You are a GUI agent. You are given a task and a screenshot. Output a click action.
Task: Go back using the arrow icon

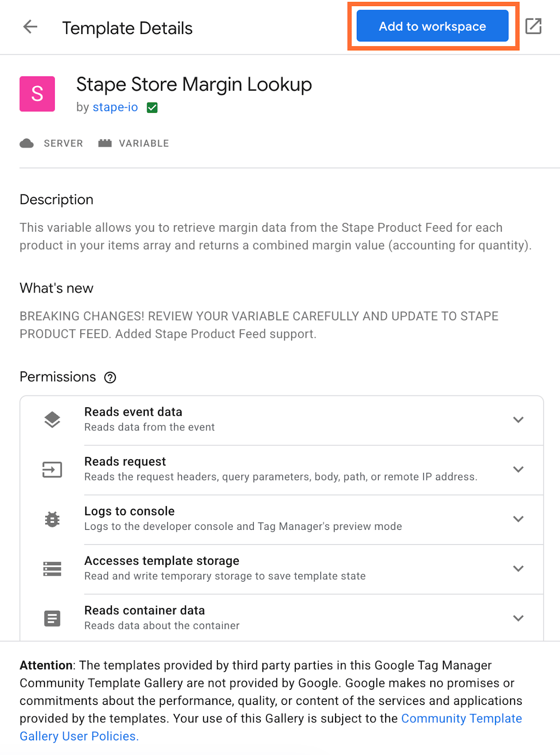[30, 27]
